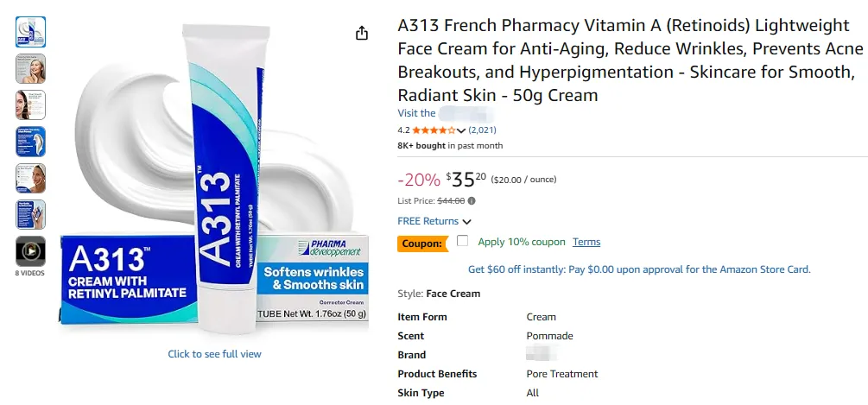Click the main A313 product image
The image size is (868, 405).
tap(214, 181)
